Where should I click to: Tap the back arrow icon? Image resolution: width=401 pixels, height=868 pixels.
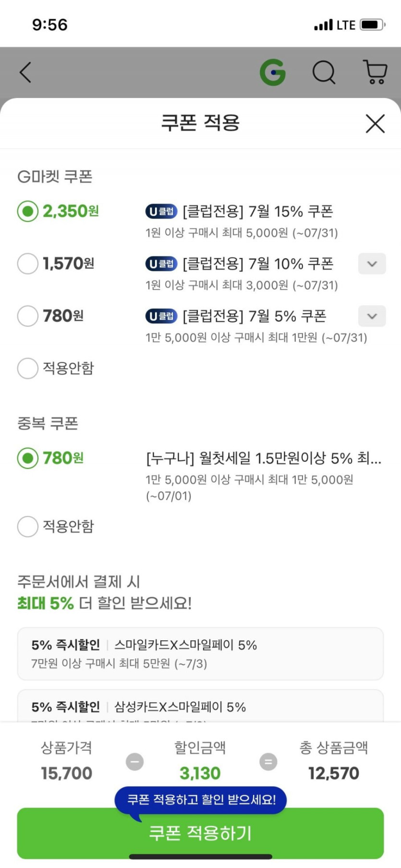coord(25,73)
